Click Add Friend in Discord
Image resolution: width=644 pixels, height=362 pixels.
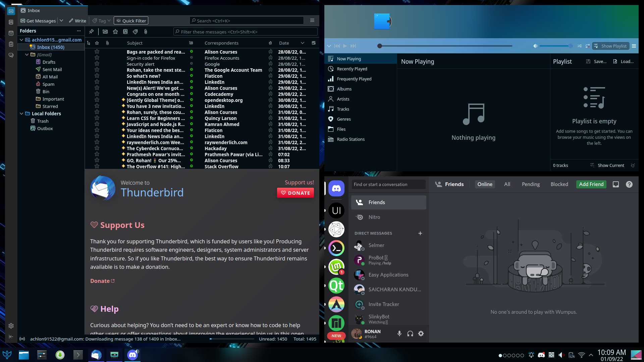click(x=591, y=184)
